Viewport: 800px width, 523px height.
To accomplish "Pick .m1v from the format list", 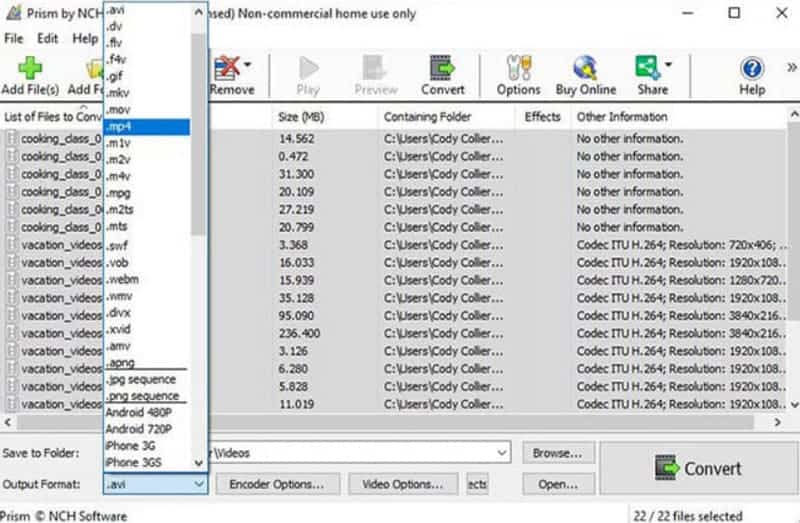I will tap(147, 143).
